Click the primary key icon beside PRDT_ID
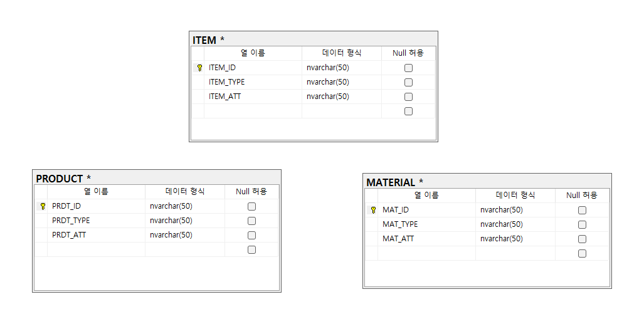 pyautogui.click(x=43, y=206)
